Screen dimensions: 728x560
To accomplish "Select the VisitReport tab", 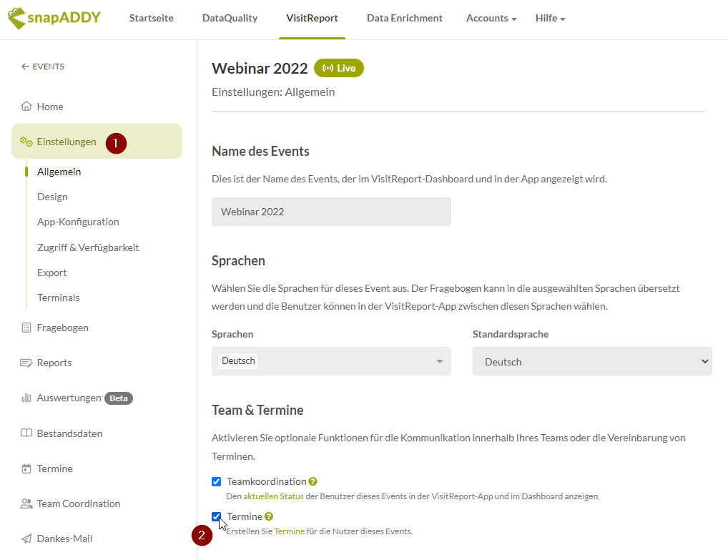I will pyautogui.click(x=312, y=18).
